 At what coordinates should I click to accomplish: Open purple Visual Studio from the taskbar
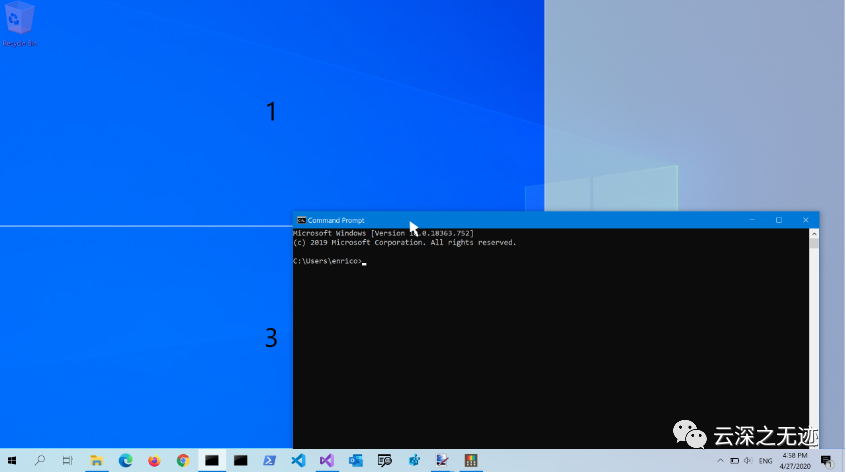pos(327,461)
